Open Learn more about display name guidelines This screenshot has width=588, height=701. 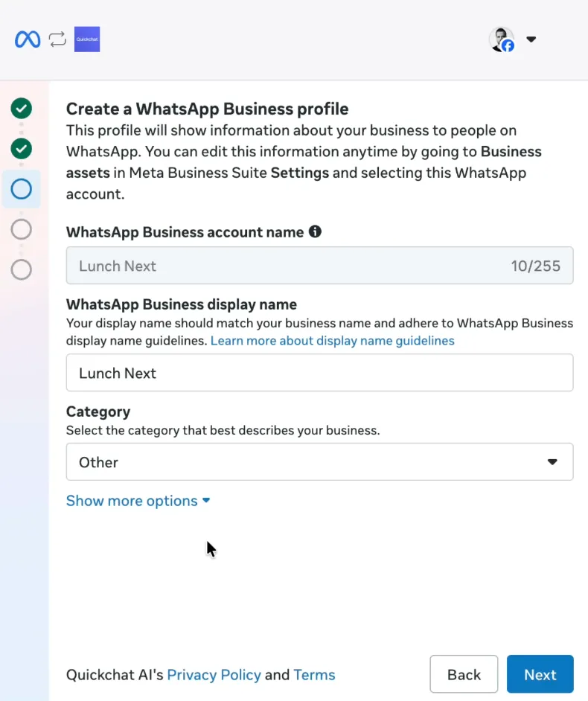pyautogui.click(x=332, y=341)
